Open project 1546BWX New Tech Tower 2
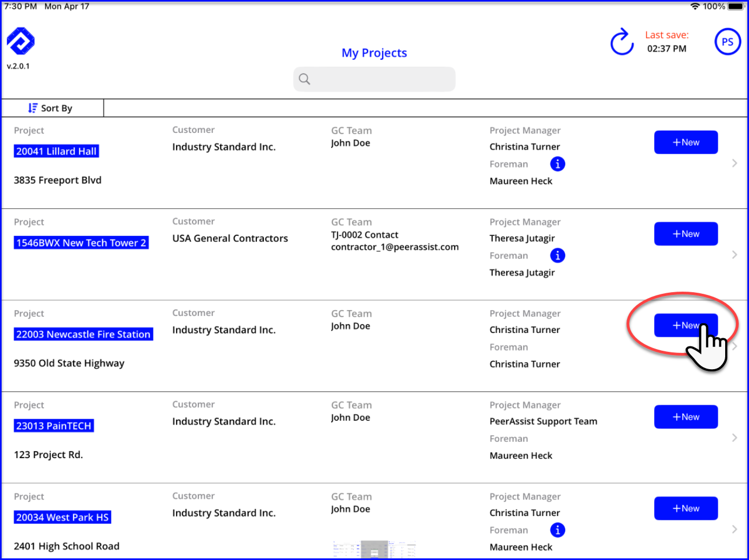Screen dimensions: 749x560 [x=81, y=243]
